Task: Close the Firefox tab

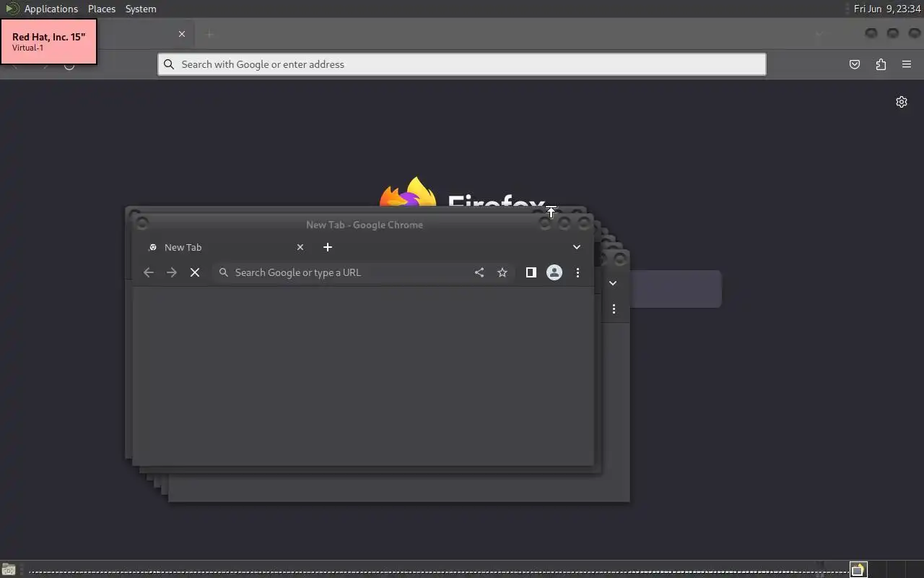Action: point(182,34)
